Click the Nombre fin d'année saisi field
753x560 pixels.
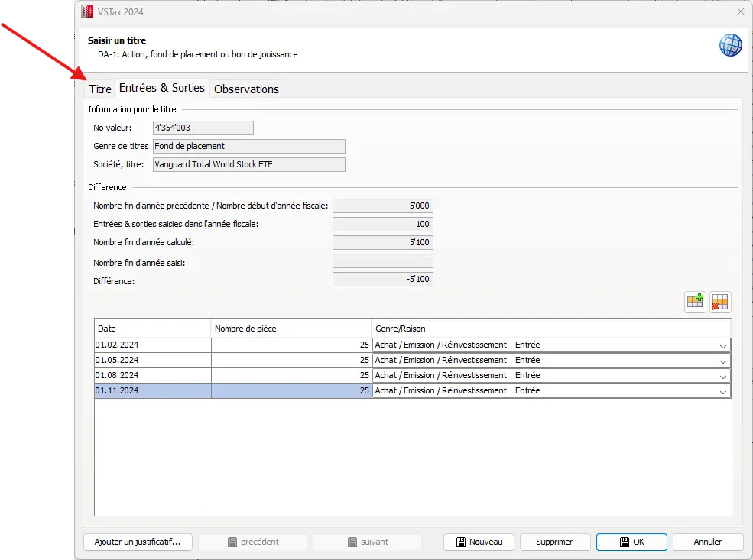click(x=382, y=261)
